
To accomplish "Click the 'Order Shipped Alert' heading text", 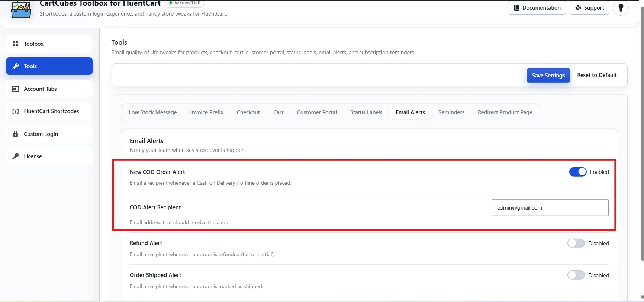I will 155,275.
